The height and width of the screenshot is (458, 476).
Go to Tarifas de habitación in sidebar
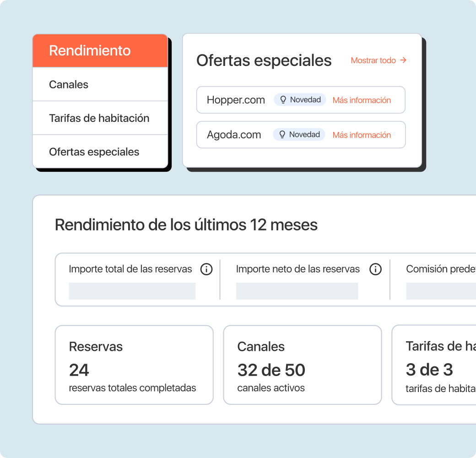(100, 118)
